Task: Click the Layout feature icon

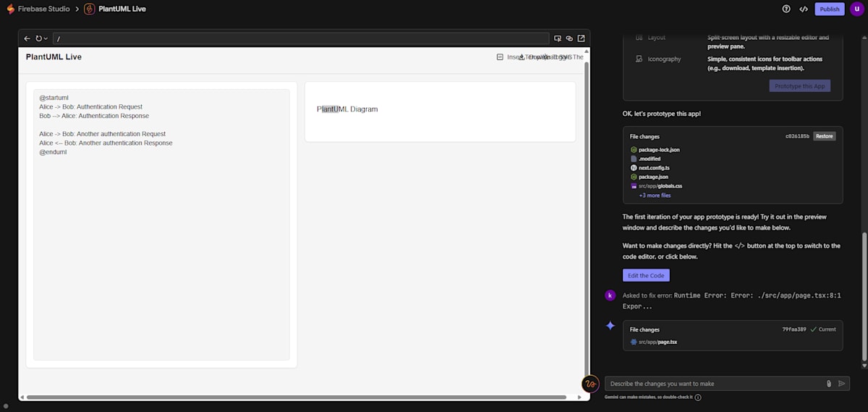Action: click(639, 38)
